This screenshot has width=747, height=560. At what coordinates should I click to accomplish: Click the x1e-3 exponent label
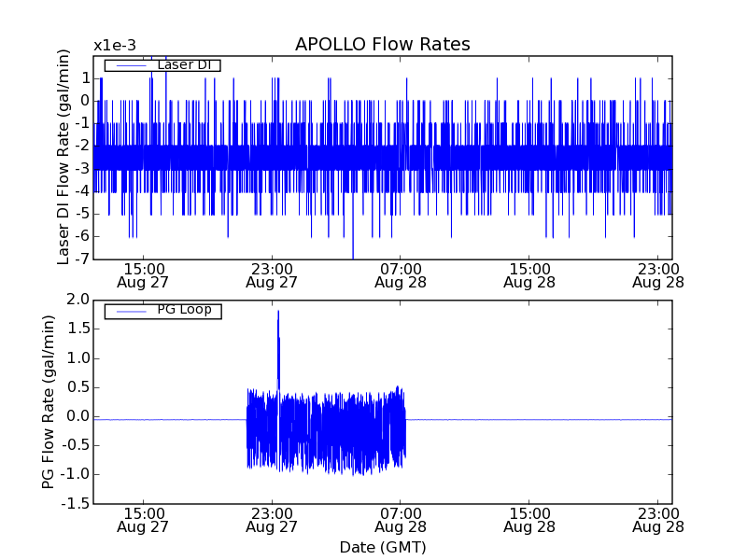[114, 46]
